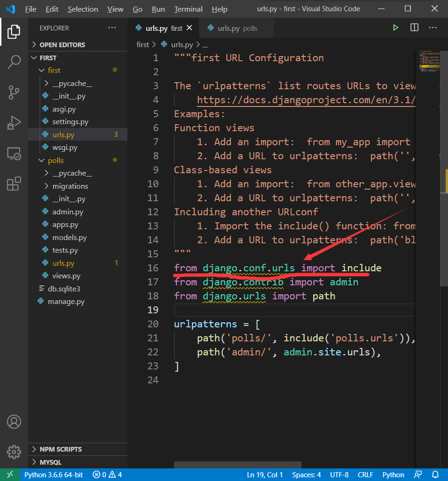448x481 pixels.
Task: Click the editor minimap preview
Action: click(x=429, y=61)
